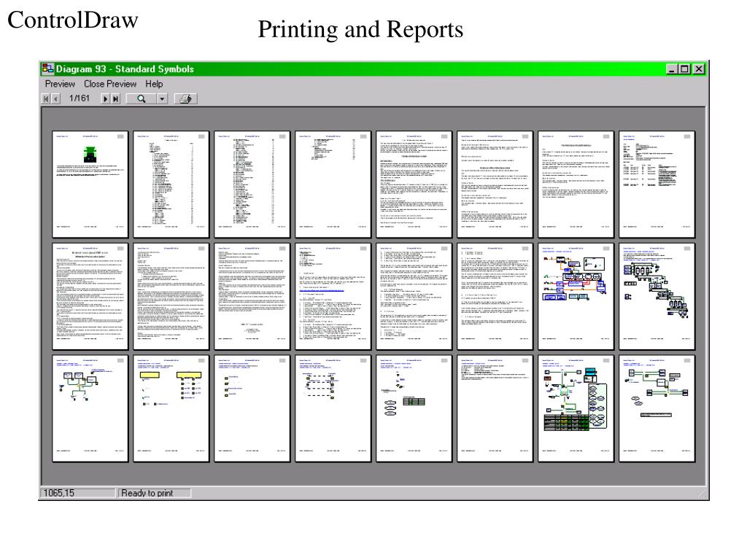Select page 17 thumbnail with the small network diagram
This screenshot has width=747, height=560.
click(x=90, y=408)
